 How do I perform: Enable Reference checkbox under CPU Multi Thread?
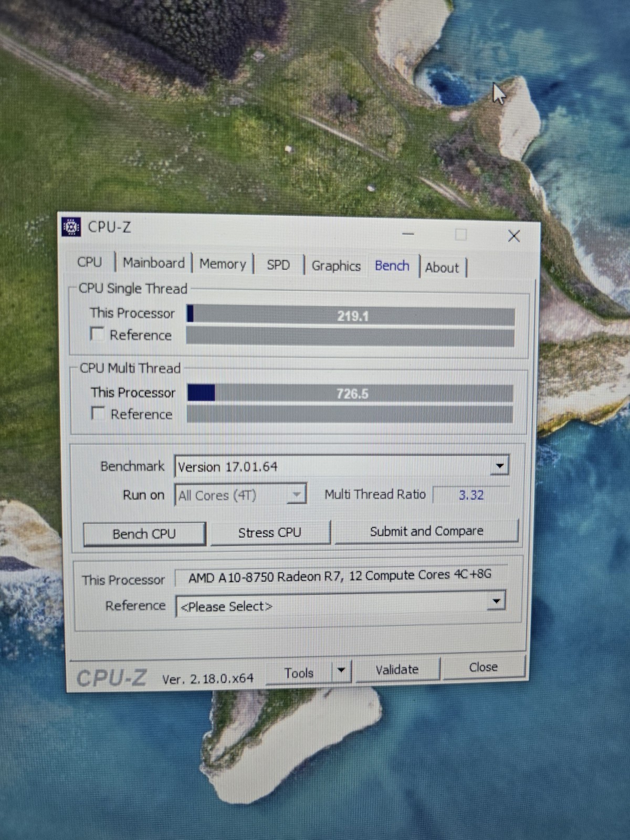click(x=98, y=413)
